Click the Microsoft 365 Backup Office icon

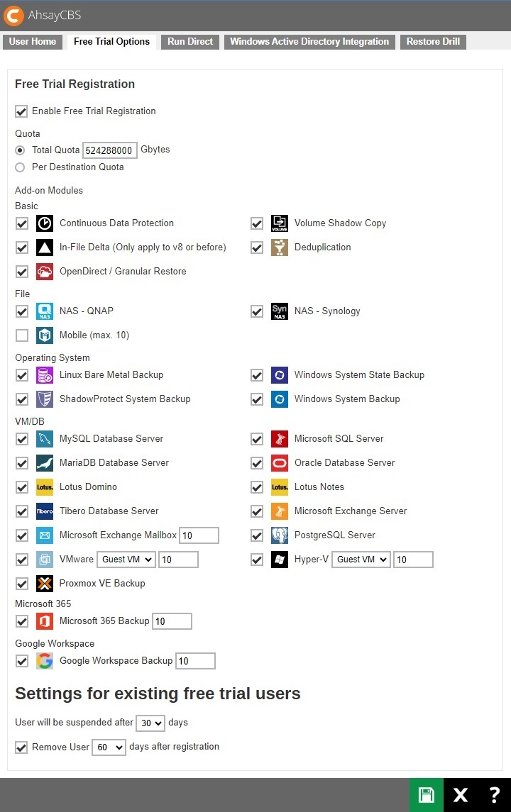pos(45,621)
